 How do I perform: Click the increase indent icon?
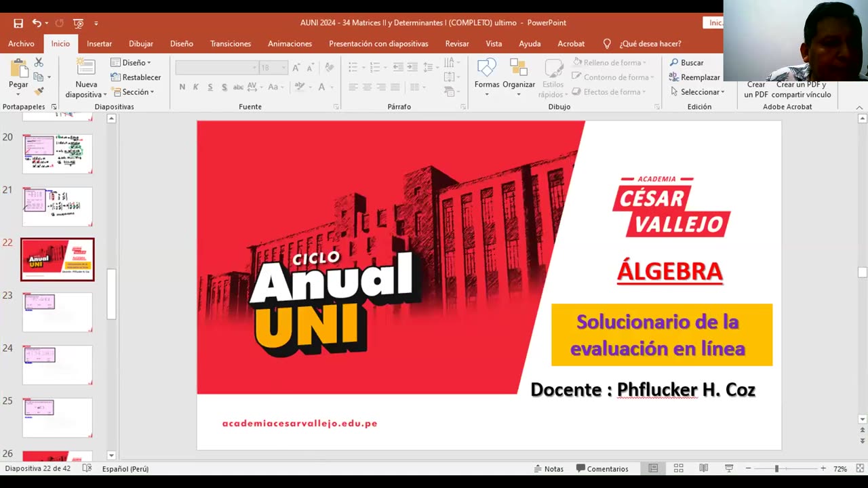tap(413, 67)
